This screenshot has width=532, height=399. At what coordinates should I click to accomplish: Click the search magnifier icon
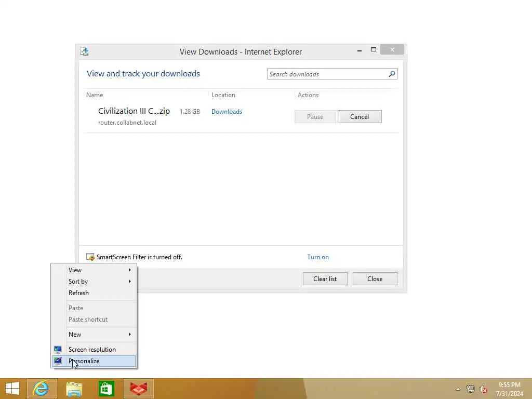(392, 74)
